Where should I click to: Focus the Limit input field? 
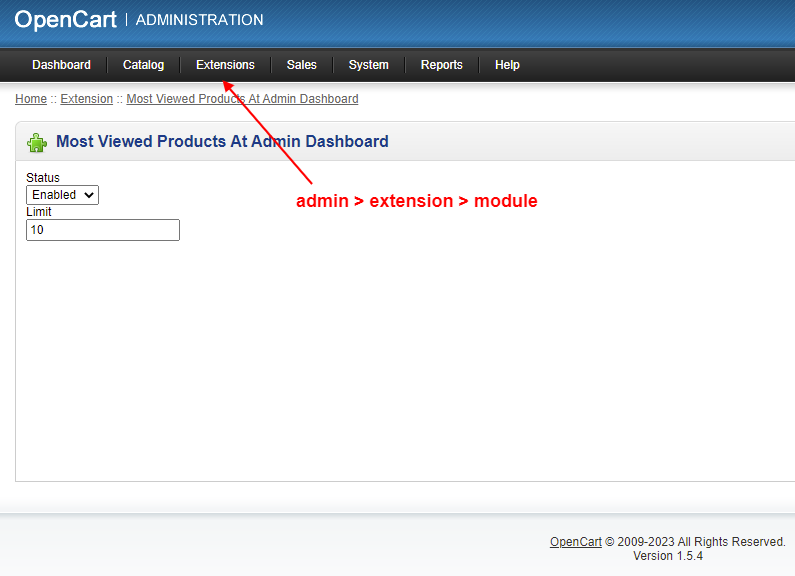[103, 230]
